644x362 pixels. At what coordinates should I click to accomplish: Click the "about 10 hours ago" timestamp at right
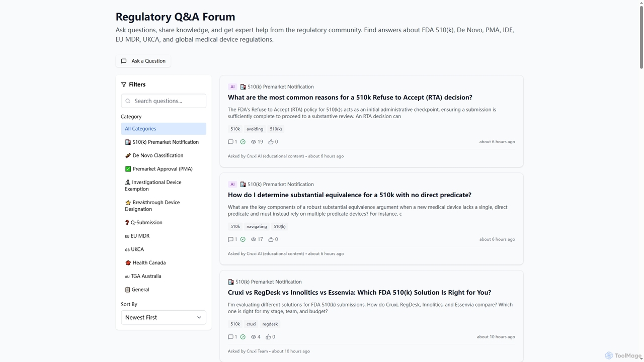(x=496, y=337)
